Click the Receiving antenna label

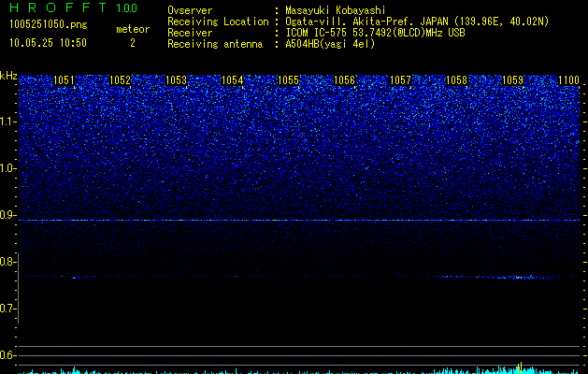(x=215, y=44)
